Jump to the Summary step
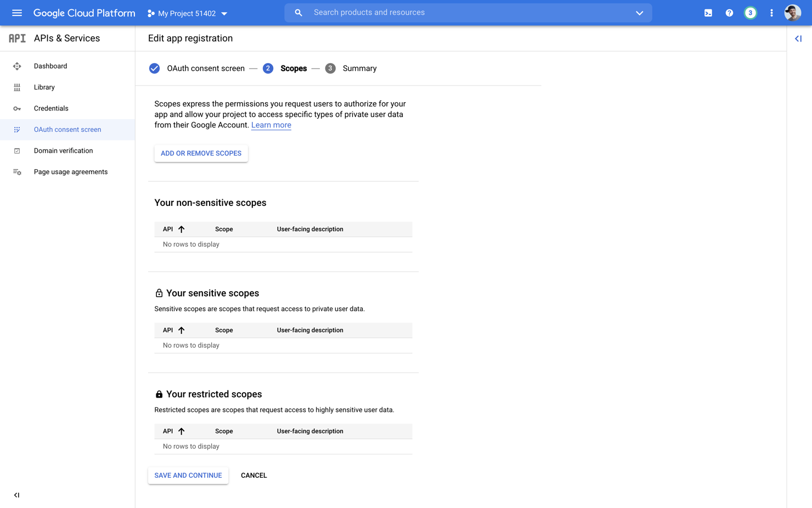 359,68
